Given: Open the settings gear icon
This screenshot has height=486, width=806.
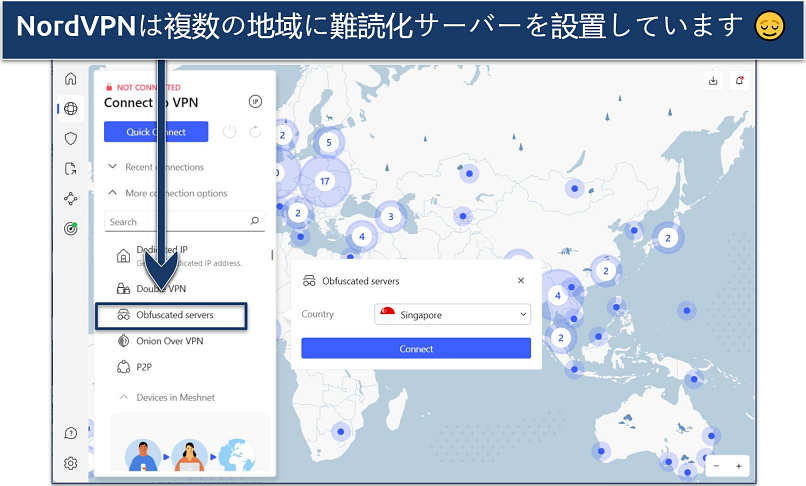Looking at the screenshot, I should (70, 463).
